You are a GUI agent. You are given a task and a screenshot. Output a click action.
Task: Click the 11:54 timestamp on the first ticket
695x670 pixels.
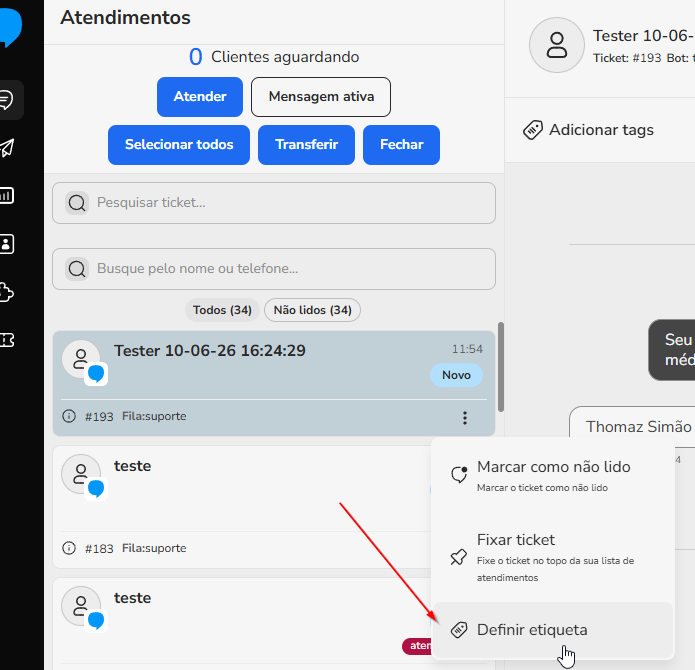click(467, 349)
